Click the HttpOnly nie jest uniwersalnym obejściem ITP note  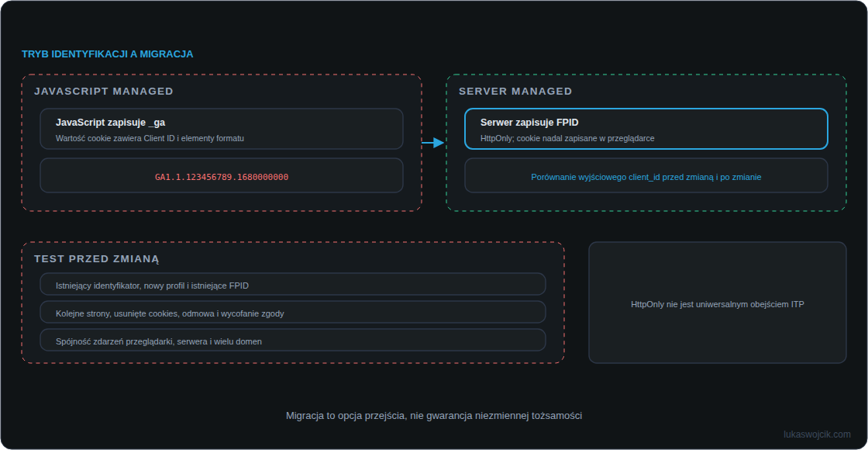tap(718, 304)
